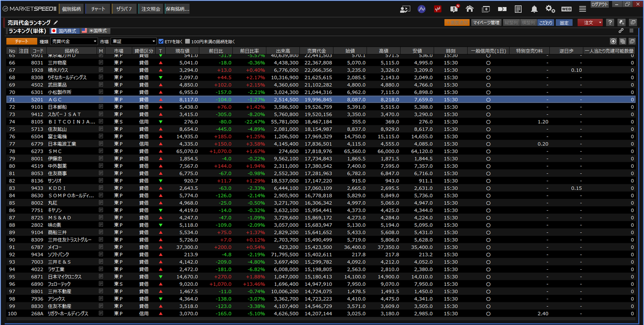
Task: Sort by the 銘柄名 column header
Action: point(71,50)
